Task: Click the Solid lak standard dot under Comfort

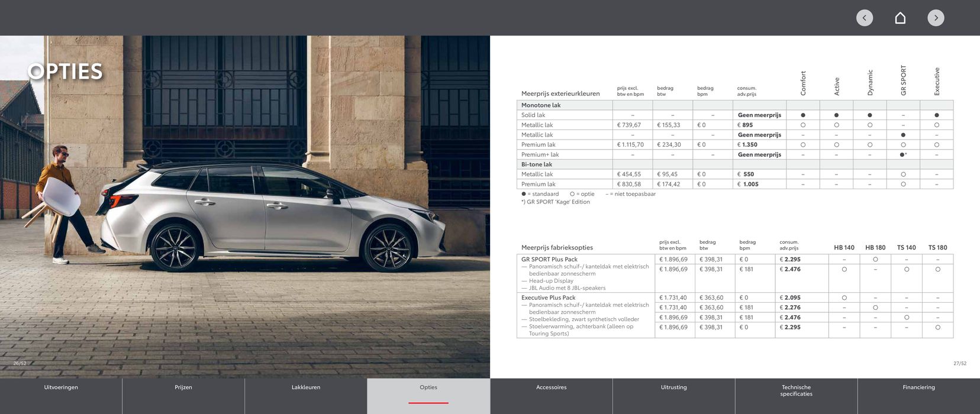Action: pyautogui.click(x=803, y=115)
